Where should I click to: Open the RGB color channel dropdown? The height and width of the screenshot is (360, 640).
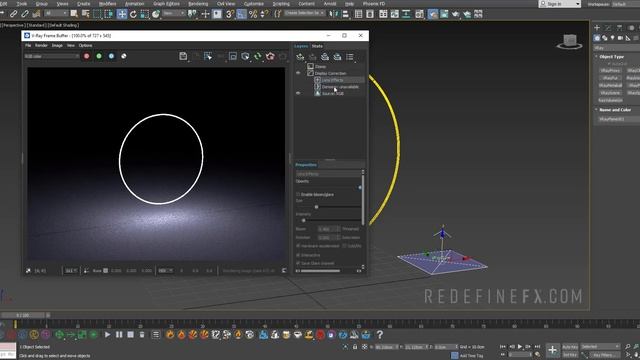pos(51,56)
